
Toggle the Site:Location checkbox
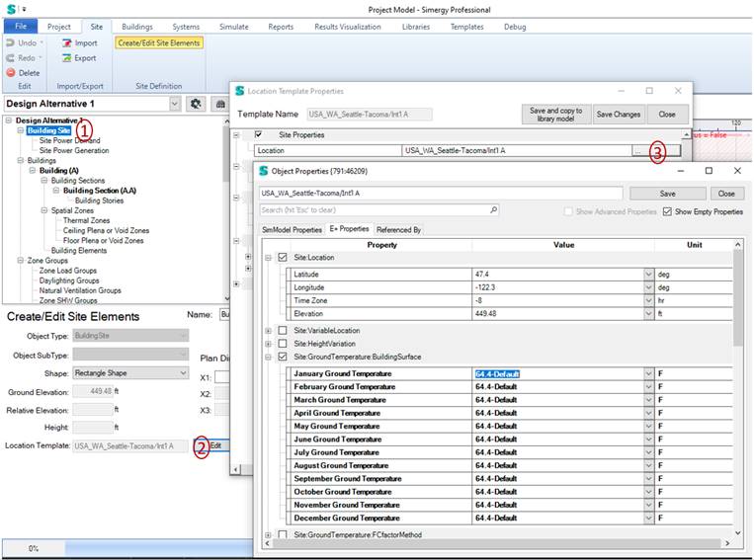pos(283,257)
